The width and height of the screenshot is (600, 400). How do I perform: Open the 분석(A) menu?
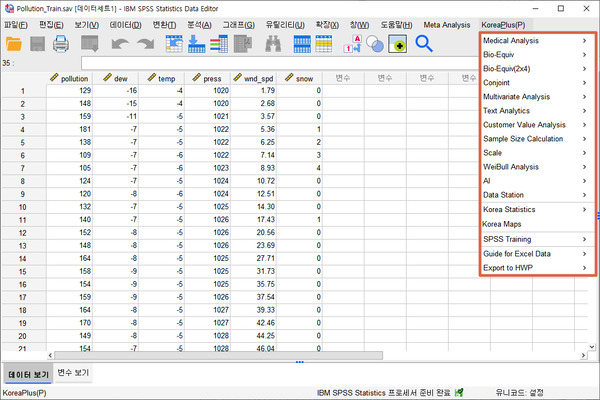(x=199, y=25)
